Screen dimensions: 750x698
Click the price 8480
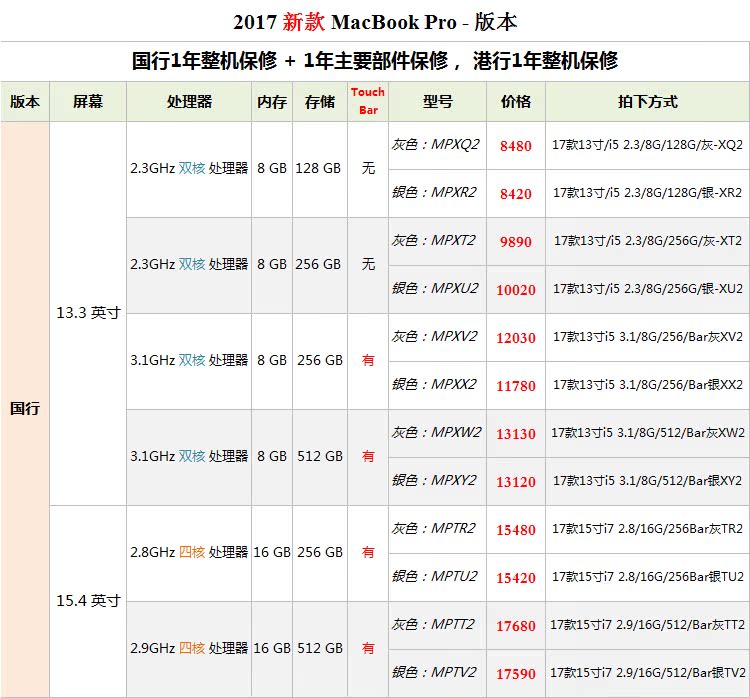516,145
